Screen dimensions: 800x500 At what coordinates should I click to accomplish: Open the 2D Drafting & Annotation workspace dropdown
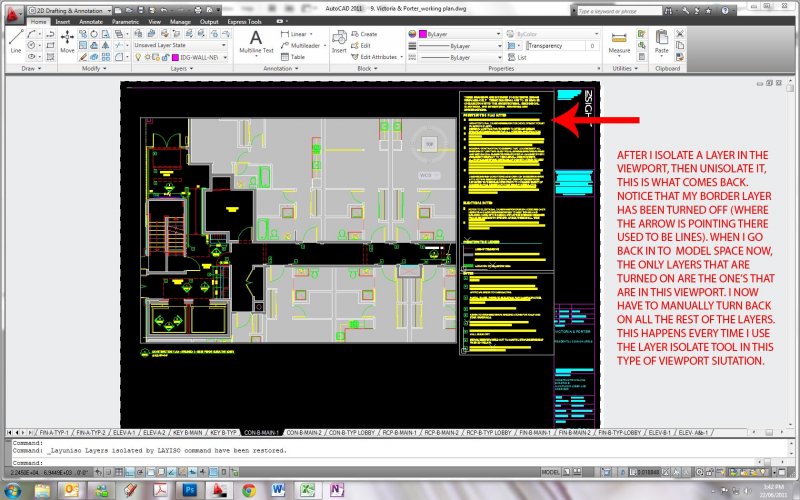(x=111, y=9)
